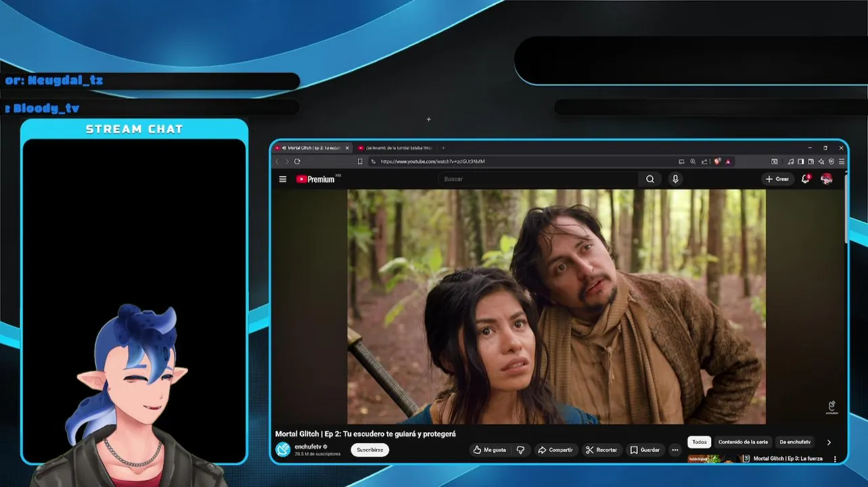Click the Suscribirse button
This screenshot has height=487, width=868.
click(370, 450)
